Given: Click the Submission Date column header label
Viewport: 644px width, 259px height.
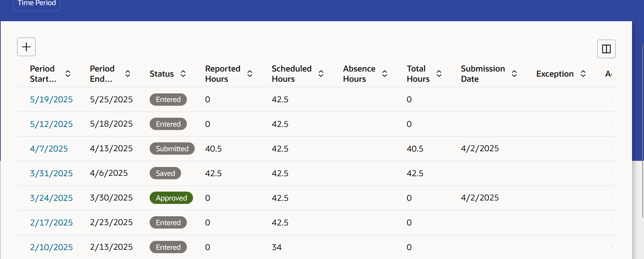Looking at the screenshot, I should click(x=483, y=74).
